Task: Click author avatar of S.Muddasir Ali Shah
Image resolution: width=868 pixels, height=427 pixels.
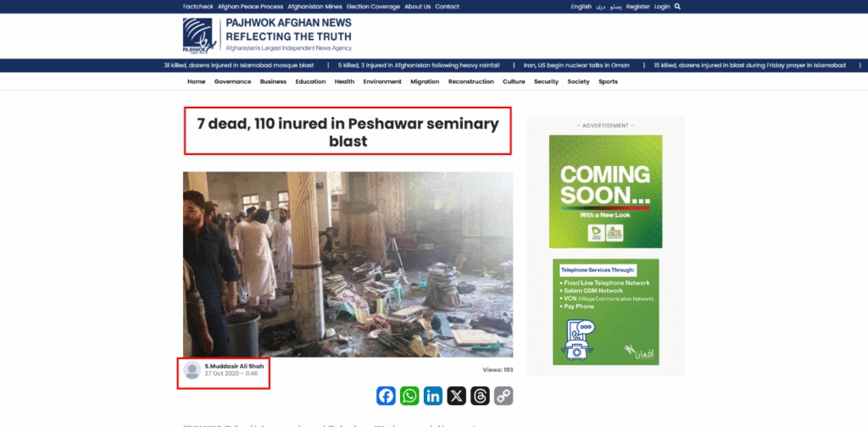Action: point(192,370)
